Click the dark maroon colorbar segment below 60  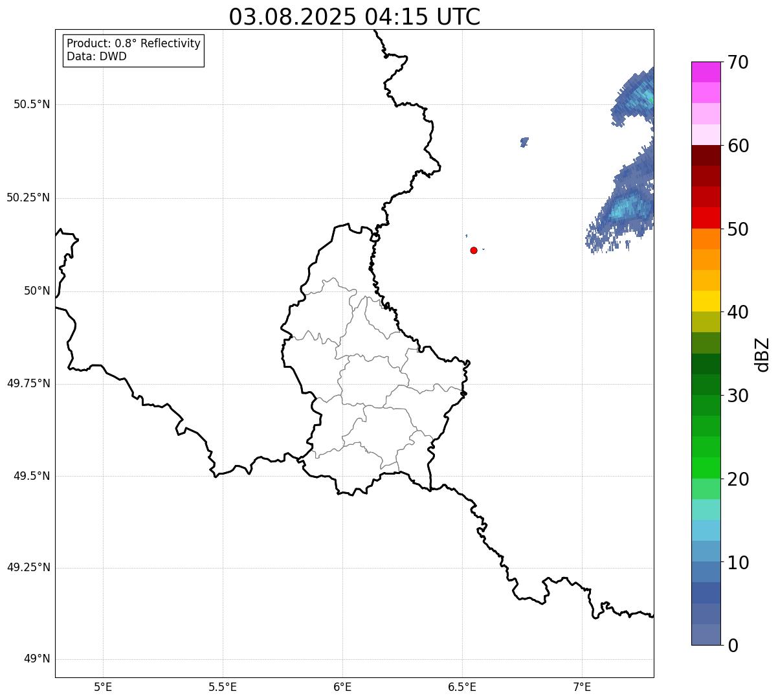click(x=706, y=155)
